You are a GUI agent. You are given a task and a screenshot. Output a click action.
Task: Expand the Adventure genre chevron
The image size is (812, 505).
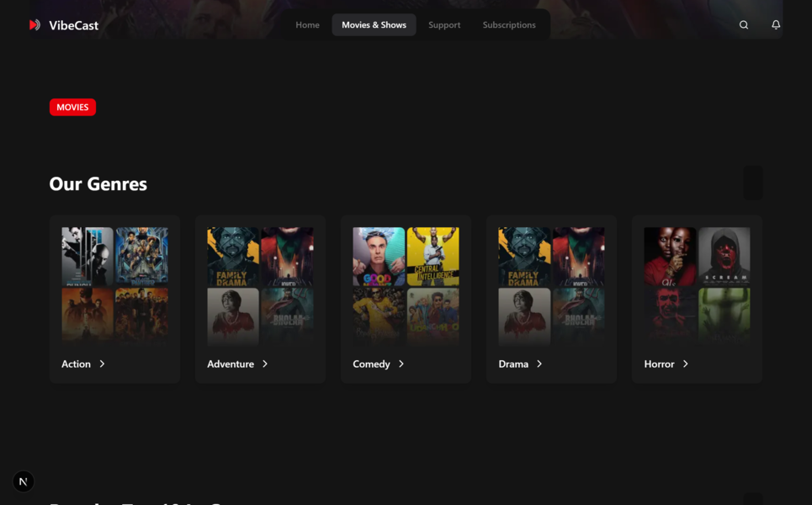click(265, 364)
